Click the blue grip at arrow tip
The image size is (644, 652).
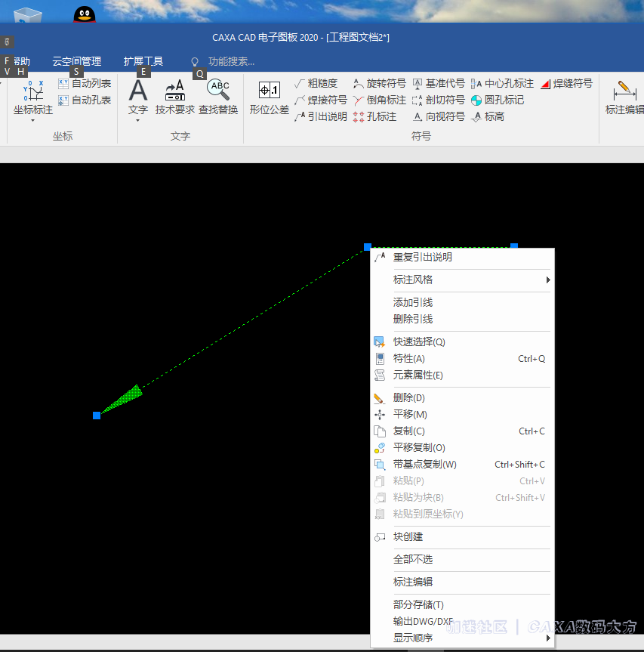pos(97,416)
